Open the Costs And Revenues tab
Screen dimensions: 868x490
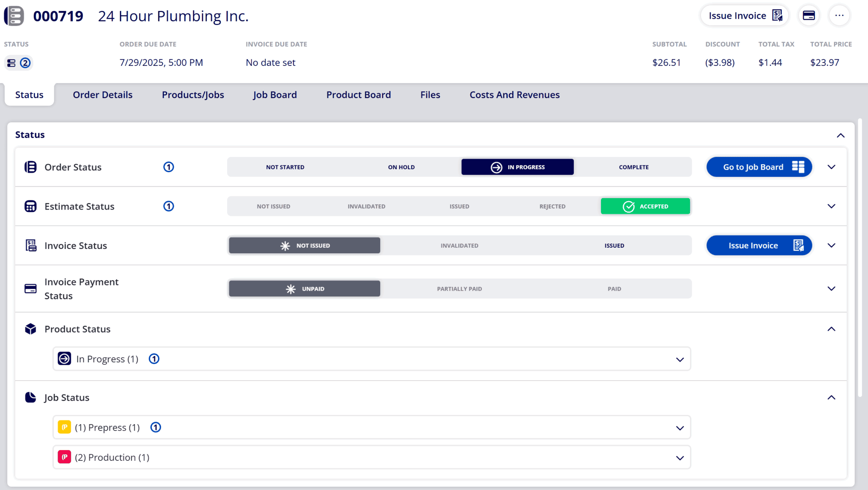pyautogui.click(x=514, y=95)
